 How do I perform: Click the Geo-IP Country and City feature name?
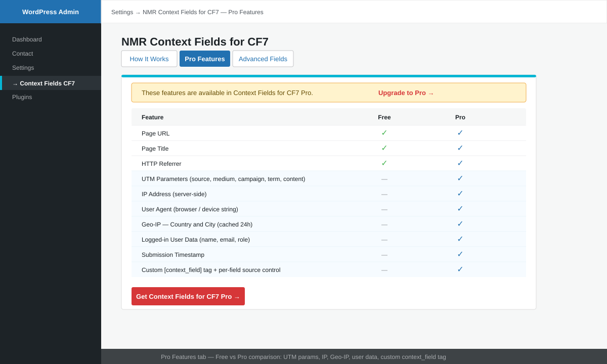[x=197, y=224]
